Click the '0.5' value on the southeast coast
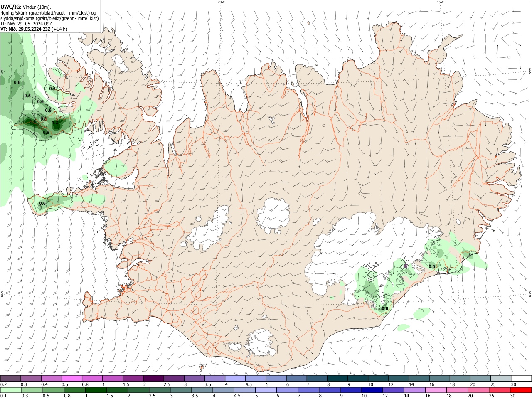Screen dimensions: 532x399 pos(432,266)
